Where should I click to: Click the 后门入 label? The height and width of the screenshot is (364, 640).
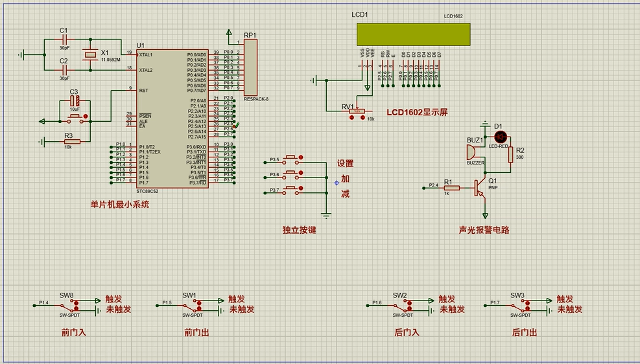pos(407,333)
